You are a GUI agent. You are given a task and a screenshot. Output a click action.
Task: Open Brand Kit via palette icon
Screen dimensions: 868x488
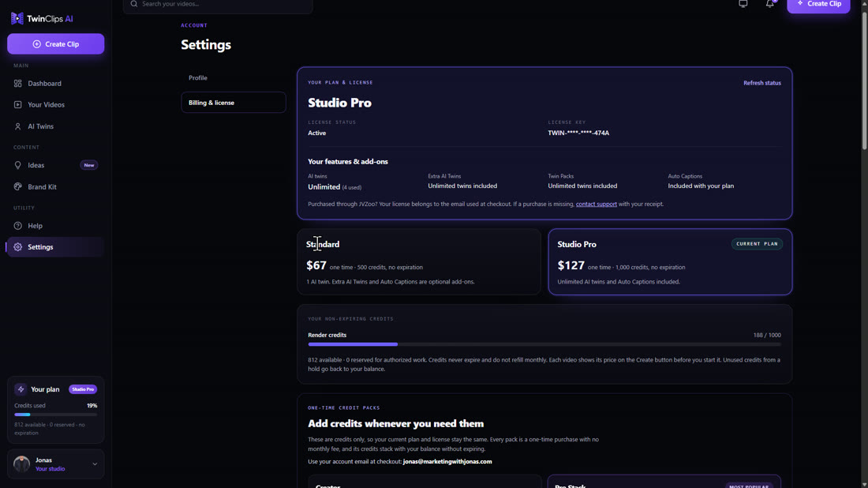click(17, 186)
